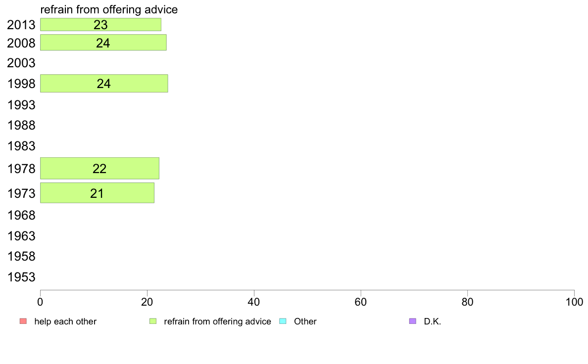The width and height of the screenshot is (588, 364).
Task: Click the D.K. legend label
Action: click(x=433, y=321)
